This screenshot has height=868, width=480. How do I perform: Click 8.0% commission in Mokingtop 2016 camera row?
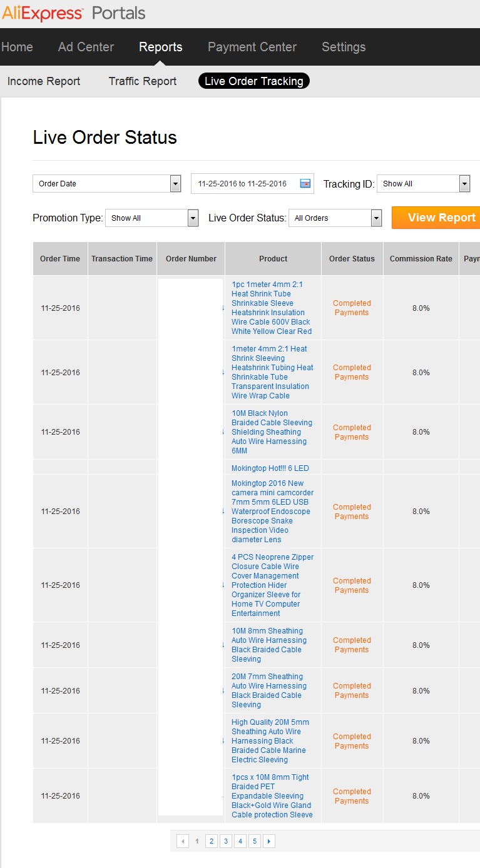(421, 512)
